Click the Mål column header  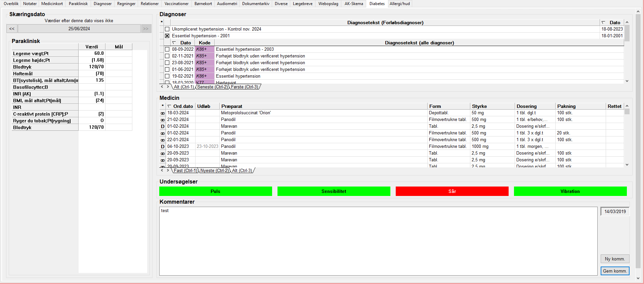pos(119,47)
